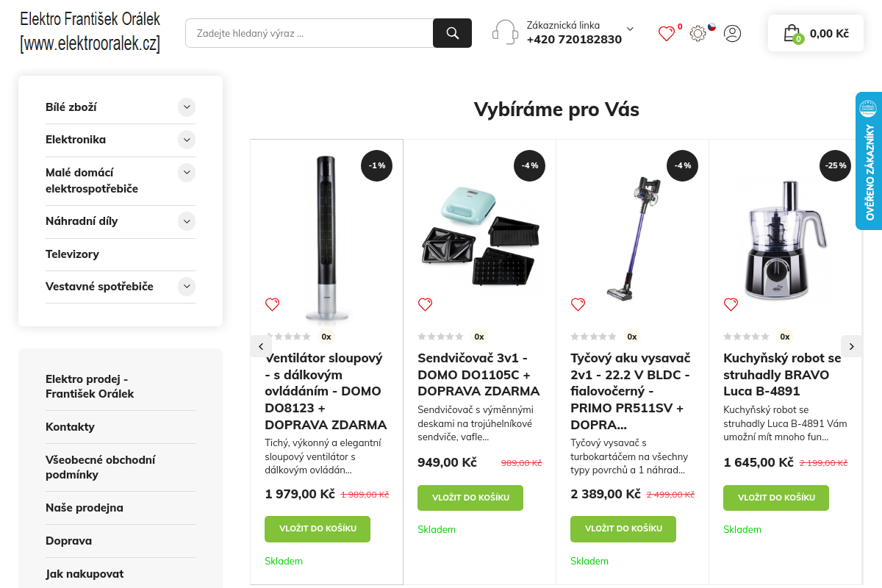Add Ventilátor sloupový to wishlist
Viewport: 882px width, 588px height.
pos(272,304)
